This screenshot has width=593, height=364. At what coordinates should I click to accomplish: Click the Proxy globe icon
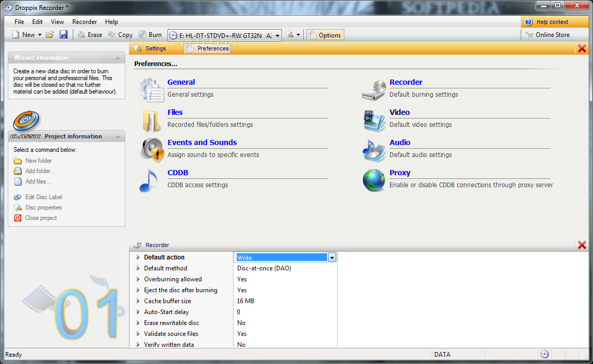[373, 180]
